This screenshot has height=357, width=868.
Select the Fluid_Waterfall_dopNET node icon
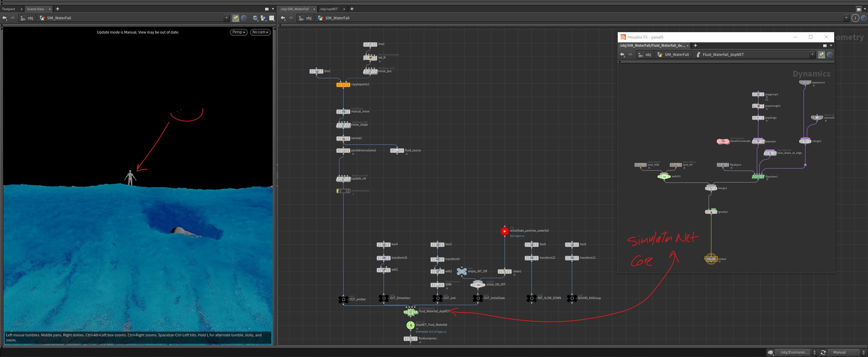click(411, 311)
